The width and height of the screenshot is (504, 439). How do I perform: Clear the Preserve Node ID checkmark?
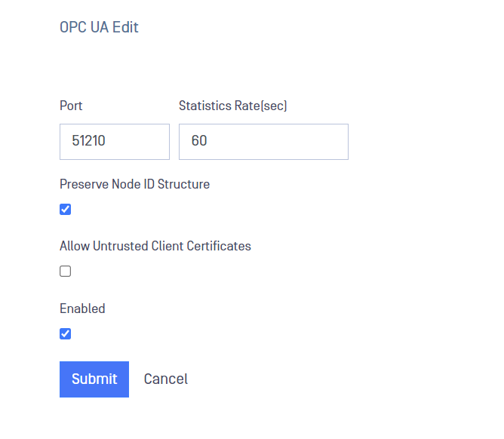click(x=65, y=209)
